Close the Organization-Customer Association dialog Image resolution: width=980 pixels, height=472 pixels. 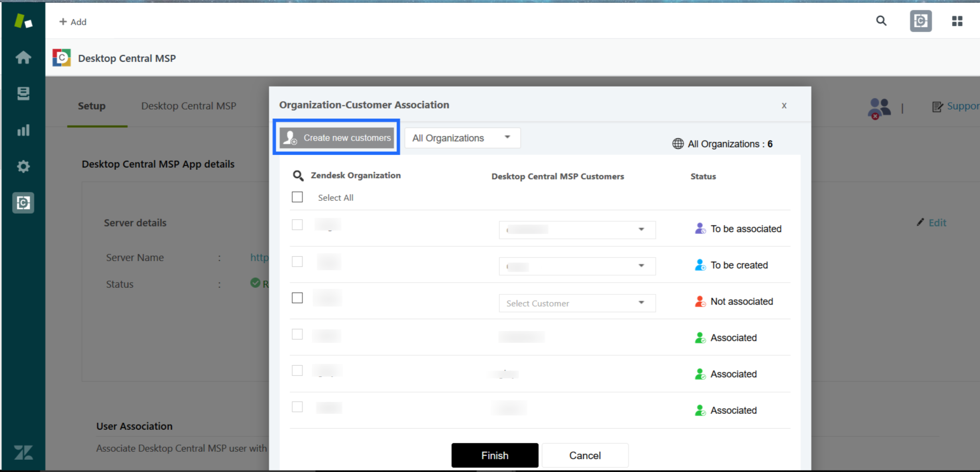(784, 105)
